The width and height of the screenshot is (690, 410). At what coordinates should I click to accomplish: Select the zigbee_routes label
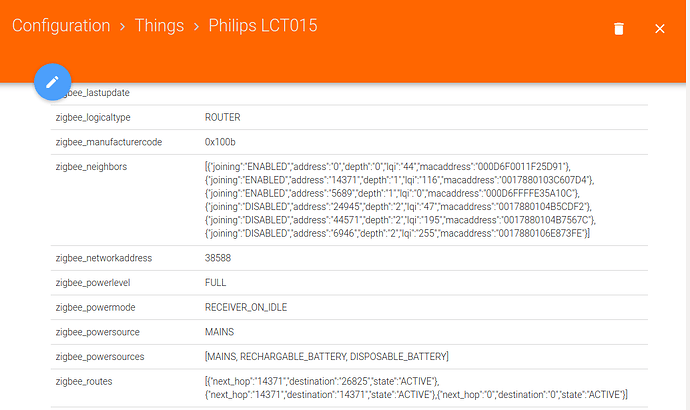(84, 381)
